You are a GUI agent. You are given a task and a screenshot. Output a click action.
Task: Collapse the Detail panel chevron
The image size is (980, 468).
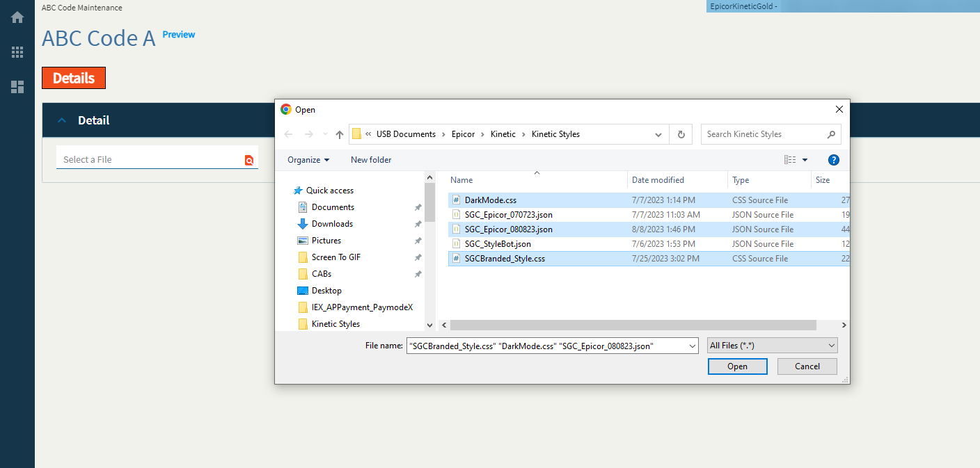pos(63,120)
